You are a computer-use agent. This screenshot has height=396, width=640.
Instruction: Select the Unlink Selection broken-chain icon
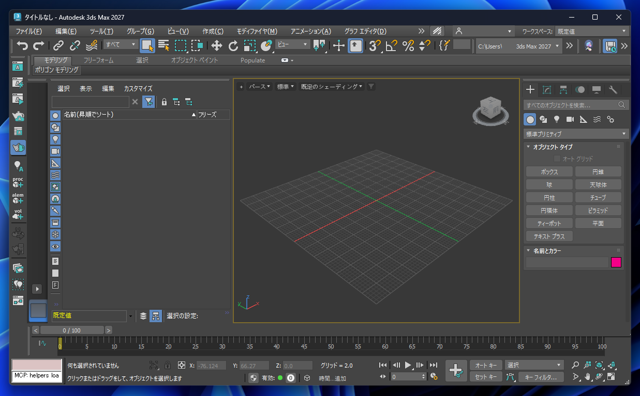[75, 45]
